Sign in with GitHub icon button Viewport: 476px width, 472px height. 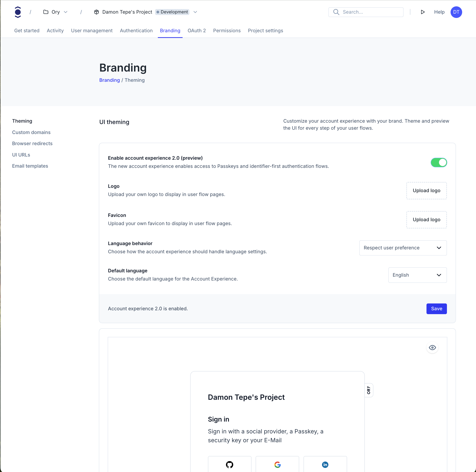[229, 464]
